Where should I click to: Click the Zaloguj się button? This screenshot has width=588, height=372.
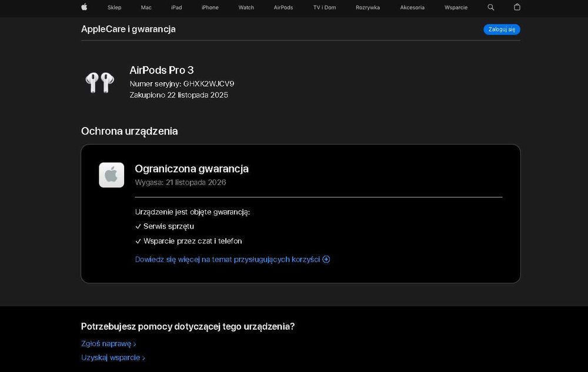pyautogui.click(x=502, y=29)
